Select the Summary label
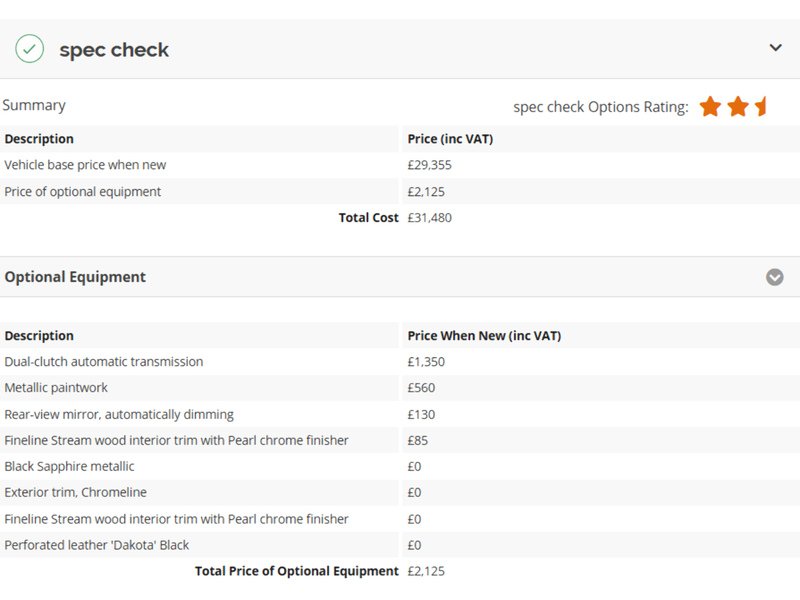 click(34, 105)
